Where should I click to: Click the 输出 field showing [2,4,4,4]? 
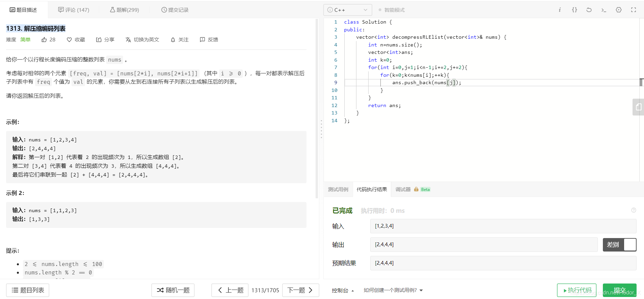(x=484, y=244)
